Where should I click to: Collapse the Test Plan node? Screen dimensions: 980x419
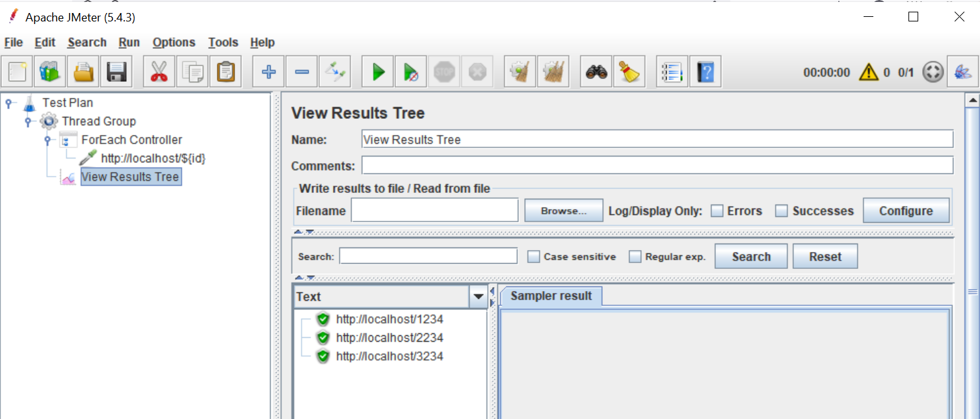click(x=9, y=103)
